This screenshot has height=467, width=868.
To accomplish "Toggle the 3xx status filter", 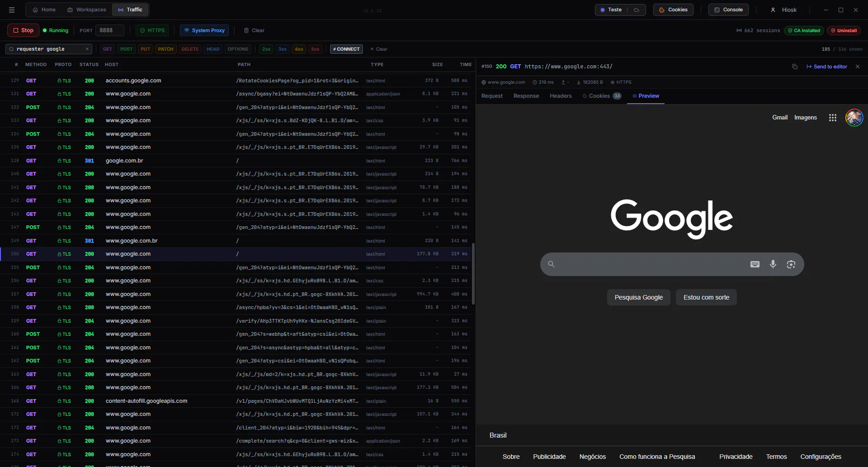I will [x=283, y=49].
